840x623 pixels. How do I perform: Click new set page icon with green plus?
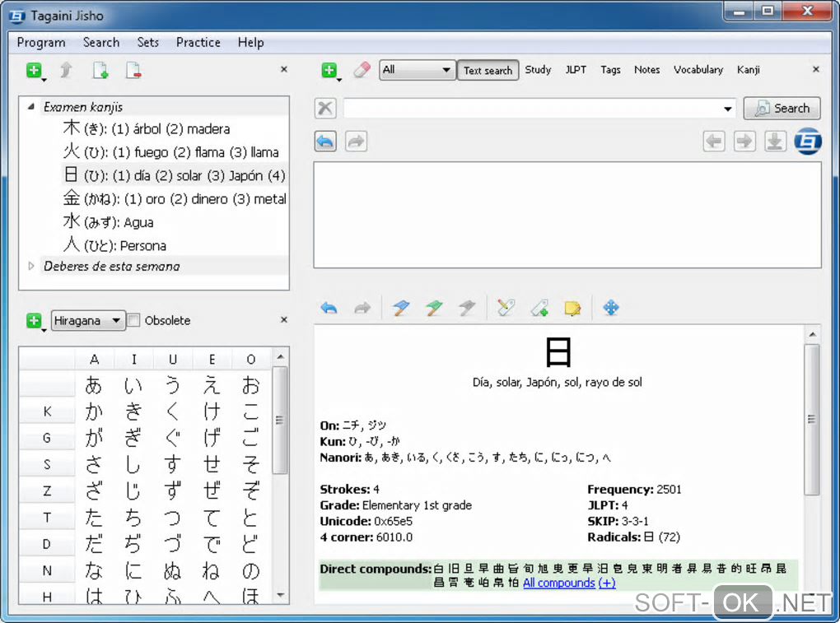pos(100,70)
